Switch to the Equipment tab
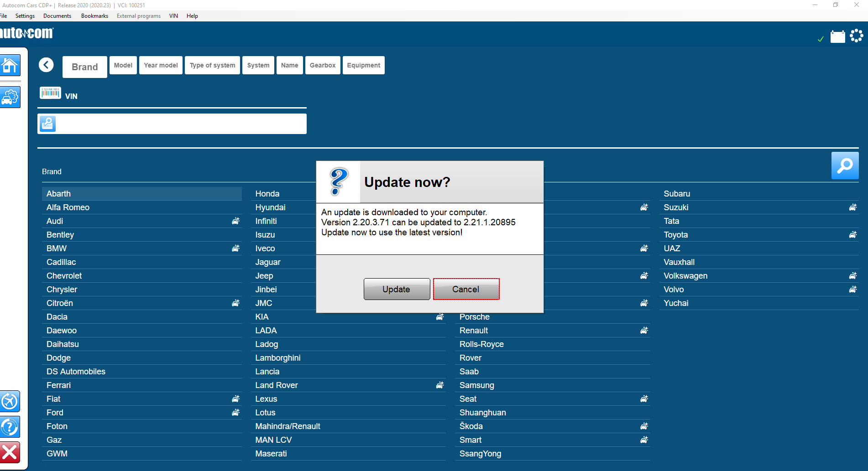 pos(364,65)
